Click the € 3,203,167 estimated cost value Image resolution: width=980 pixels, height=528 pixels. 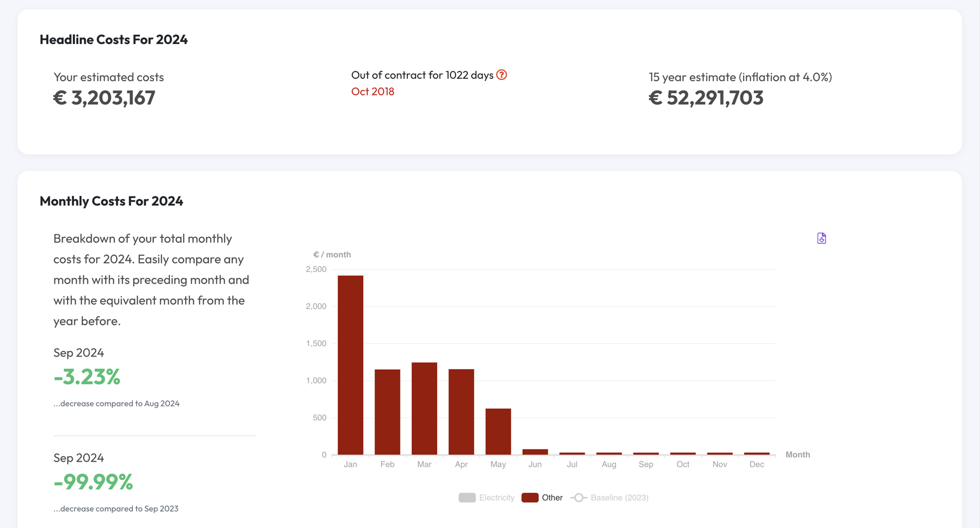[x=105, y=98]
